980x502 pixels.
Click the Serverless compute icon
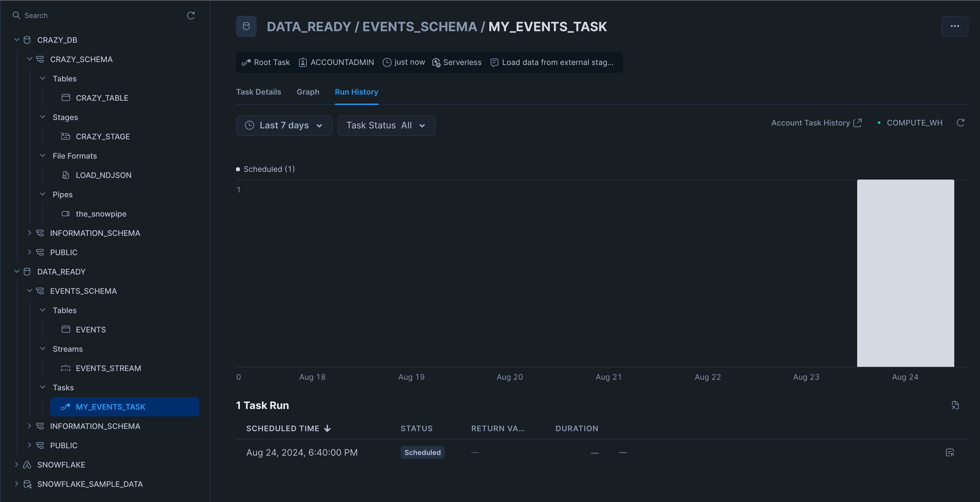[436, 62]
